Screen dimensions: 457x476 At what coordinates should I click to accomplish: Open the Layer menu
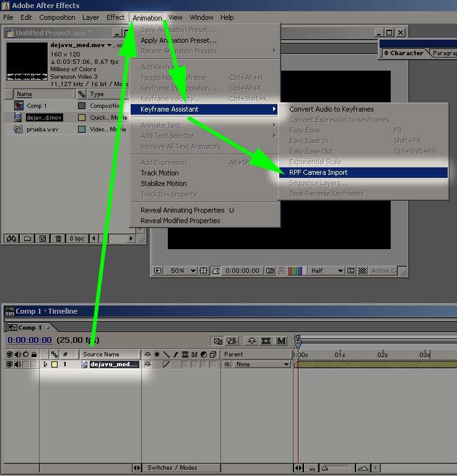click(x=90, y=17)
